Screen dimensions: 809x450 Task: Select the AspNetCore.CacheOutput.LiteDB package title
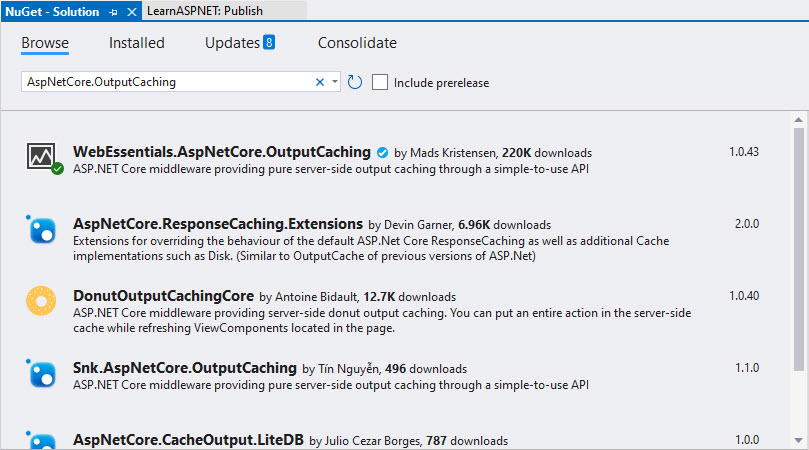coord(188,440)
